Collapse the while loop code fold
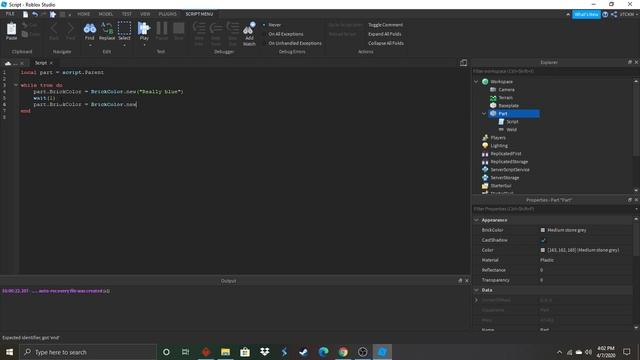640x360 pixels. (16, 85)
